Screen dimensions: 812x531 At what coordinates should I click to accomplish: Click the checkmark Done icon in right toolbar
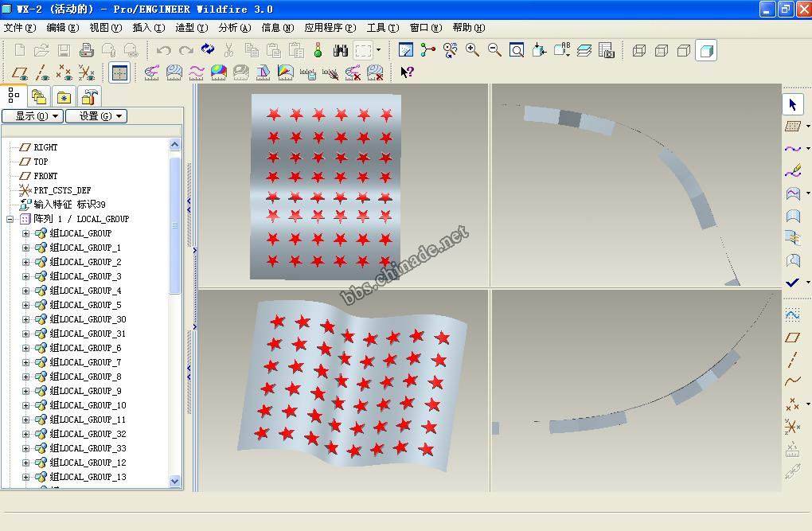792,283
